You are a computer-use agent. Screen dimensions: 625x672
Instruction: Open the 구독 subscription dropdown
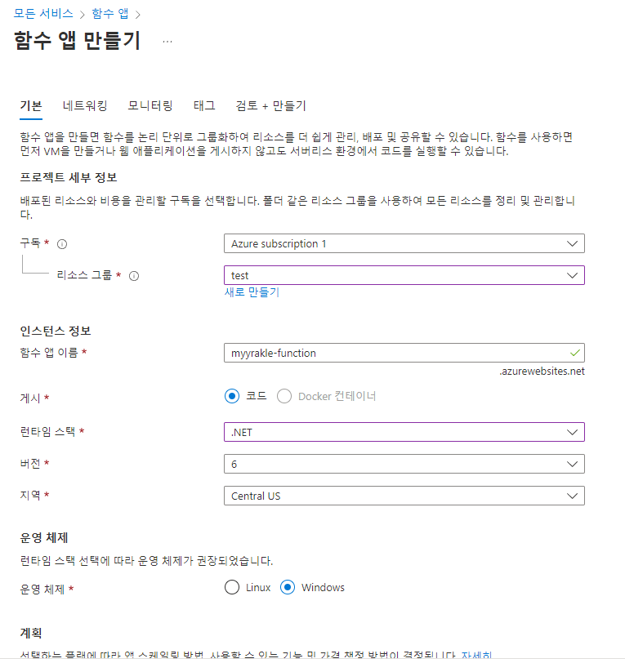pyautogui.click(x=404, y=243)
